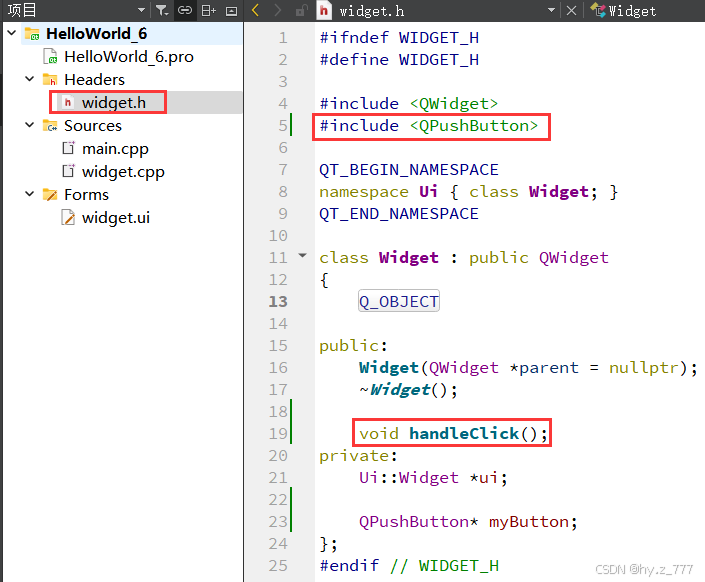Close the widget.h document
This screenshot has width=705, height=582.
(x=571, y=10)
